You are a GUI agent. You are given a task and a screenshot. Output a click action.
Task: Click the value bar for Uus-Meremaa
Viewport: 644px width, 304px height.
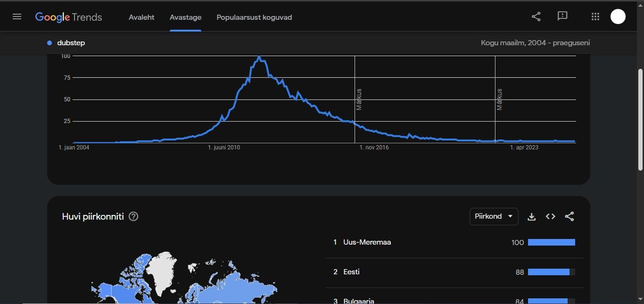click(552, 242)
